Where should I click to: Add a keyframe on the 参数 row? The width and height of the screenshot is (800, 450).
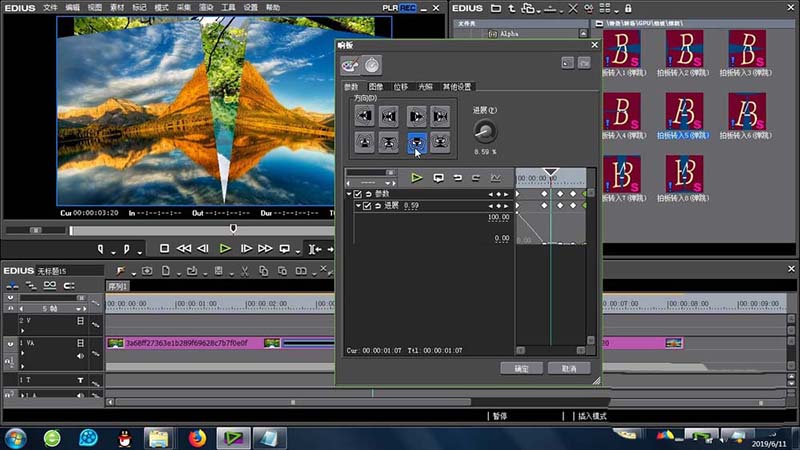pos(498,194)
